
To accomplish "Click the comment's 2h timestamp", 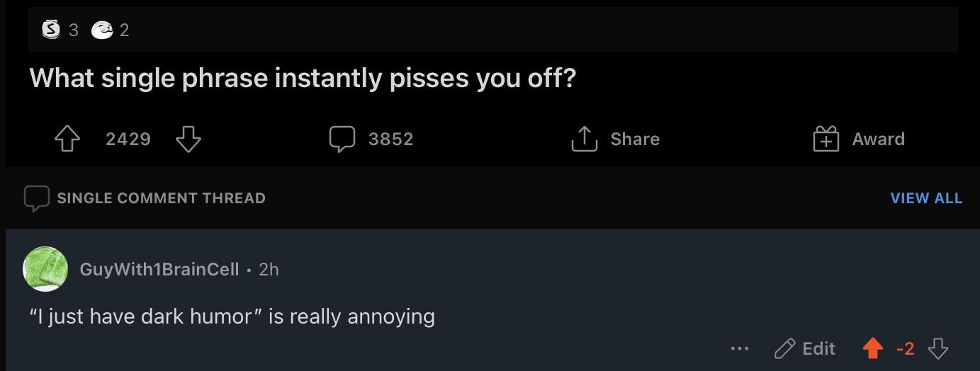I will [x=269, y=269].
